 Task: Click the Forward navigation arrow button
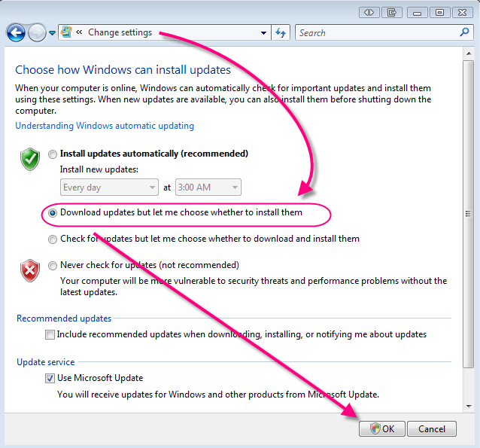coord(37,32)
